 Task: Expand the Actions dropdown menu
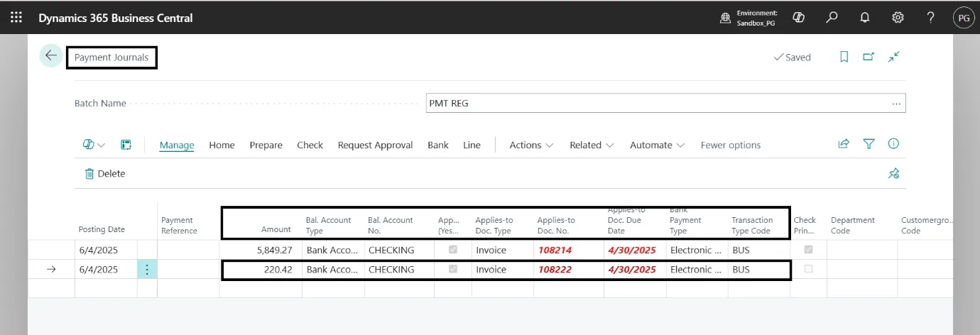click(531, 145)
